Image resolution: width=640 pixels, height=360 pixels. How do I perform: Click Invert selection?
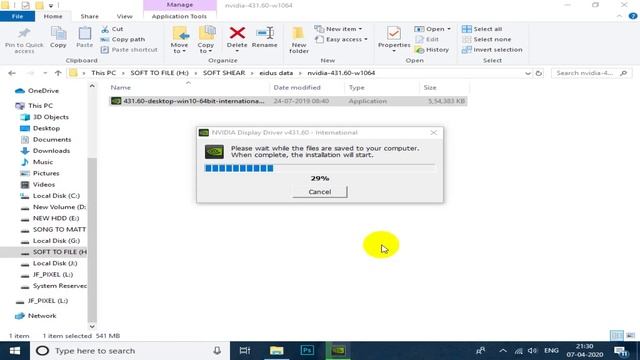click(492, 49)
